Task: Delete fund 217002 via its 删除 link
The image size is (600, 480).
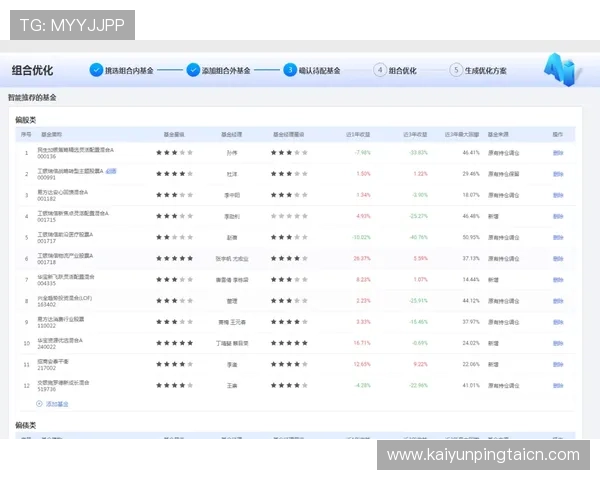Action: [x=558, y=364]
